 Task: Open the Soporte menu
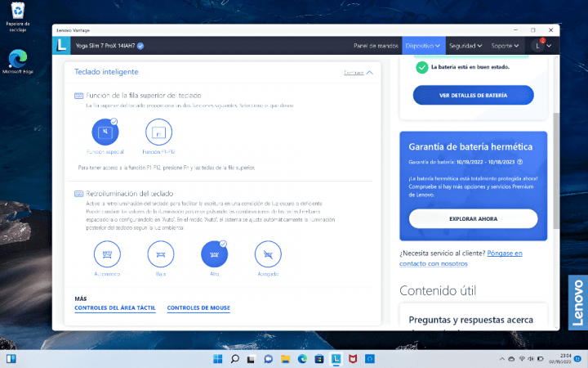[x=506, y=46]
